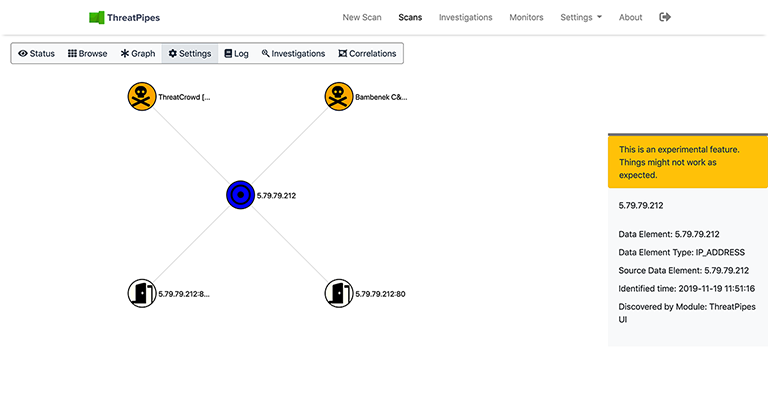The height and width of the screenshot is (403, 768).
Task: Show the scan Investigations tab
Action: 293,53
